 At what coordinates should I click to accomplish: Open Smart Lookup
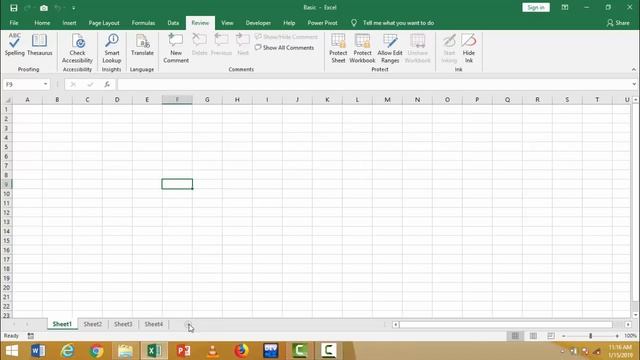[x=111, y=48]
